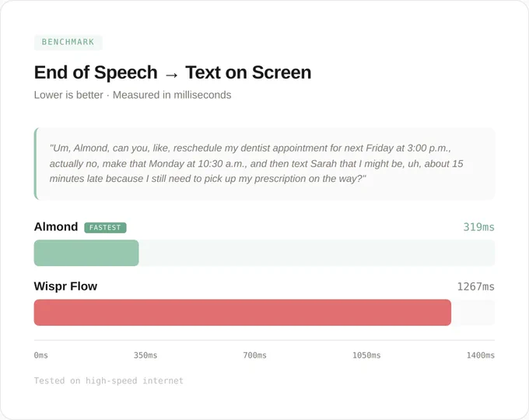Click empty track right of Almond bar
The image size is (529, 420).
tap(317, 253)
